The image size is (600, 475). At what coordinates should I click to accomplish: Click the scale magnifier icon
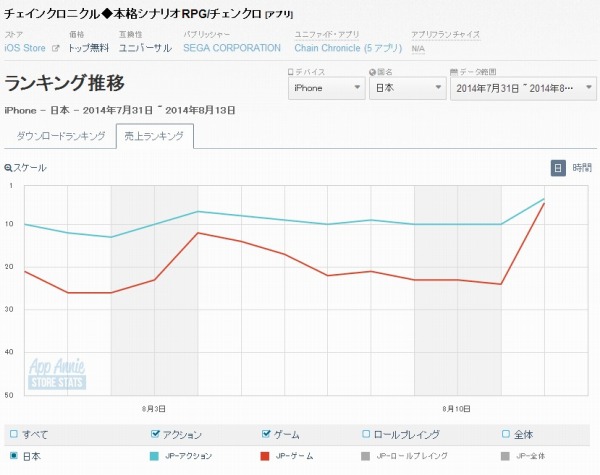click(8, 168)
